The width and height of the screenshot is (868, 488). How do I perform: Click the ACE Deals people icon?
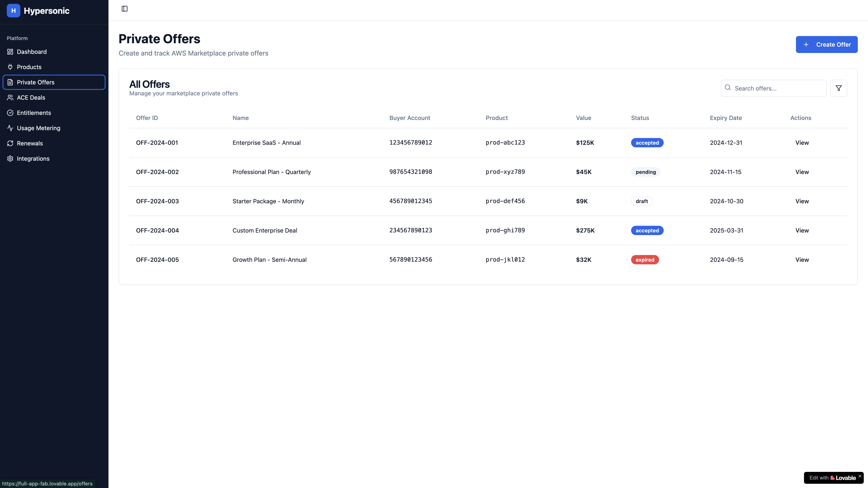pos(10,98)
